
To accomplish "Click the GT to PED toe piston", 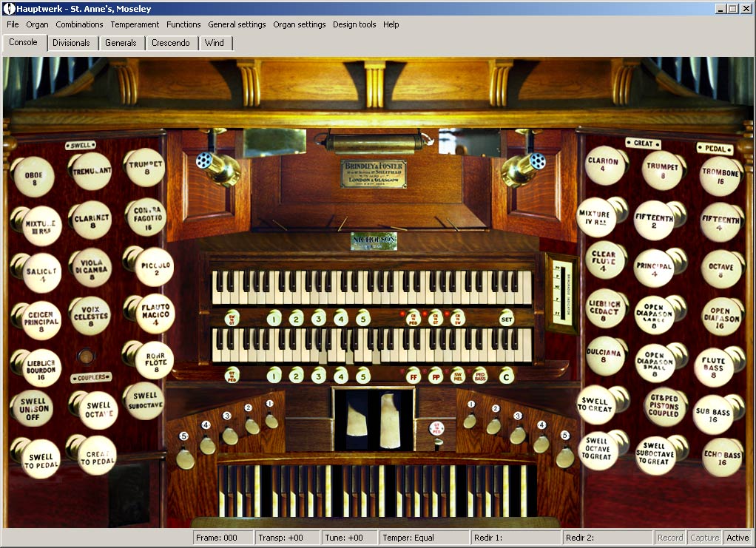I will coord(437,429).
